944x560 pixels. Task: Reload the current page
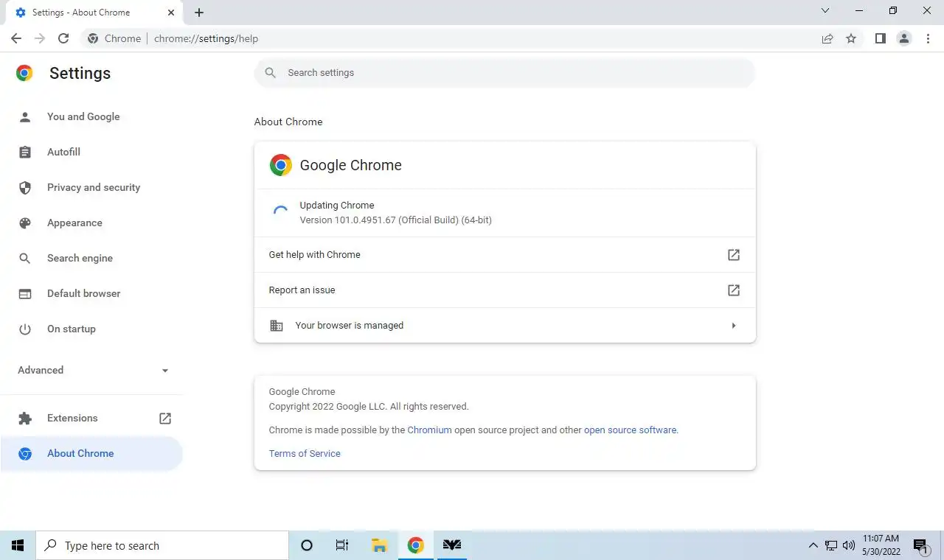coord(63,38)
